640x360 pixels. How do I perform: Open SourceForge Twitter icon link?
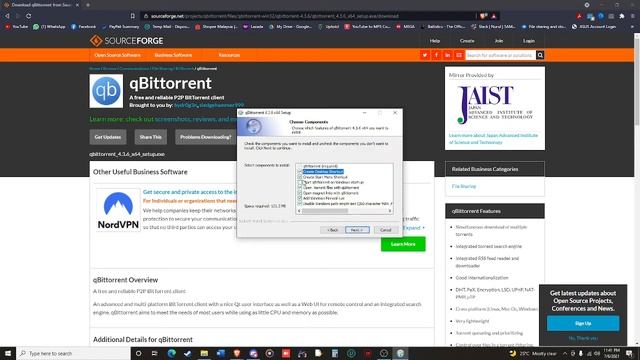(424, 55)
